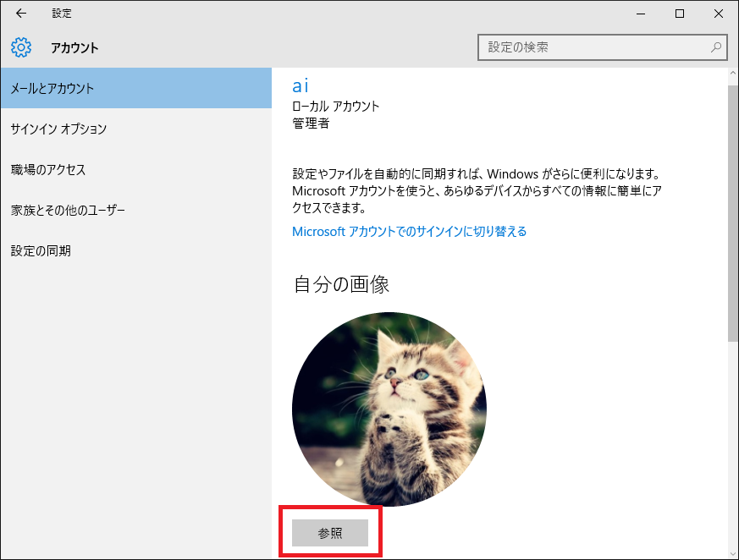
Task: Click the back arrow in title bar
Action: [21, 14]
